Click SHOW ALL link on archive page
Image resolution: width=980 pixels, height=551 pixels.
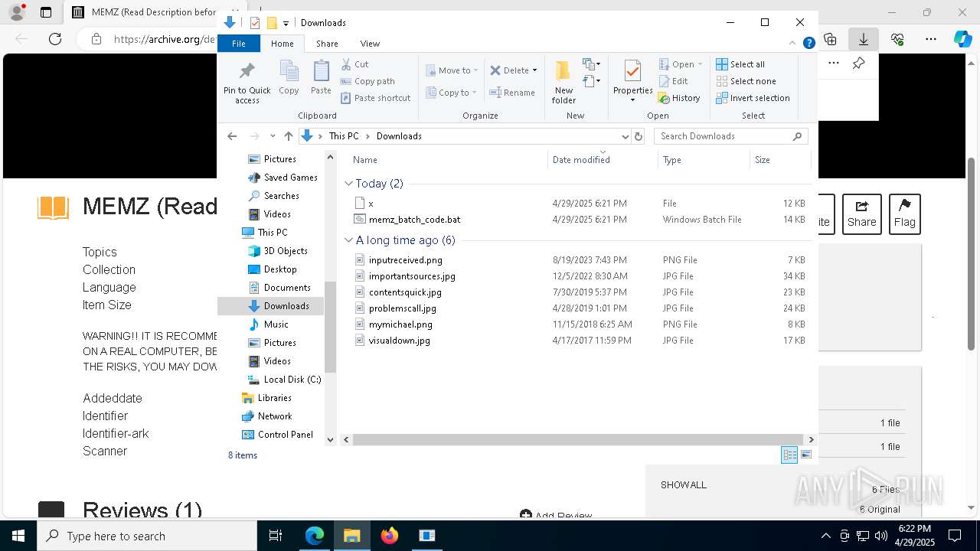(x=684, y=485)
